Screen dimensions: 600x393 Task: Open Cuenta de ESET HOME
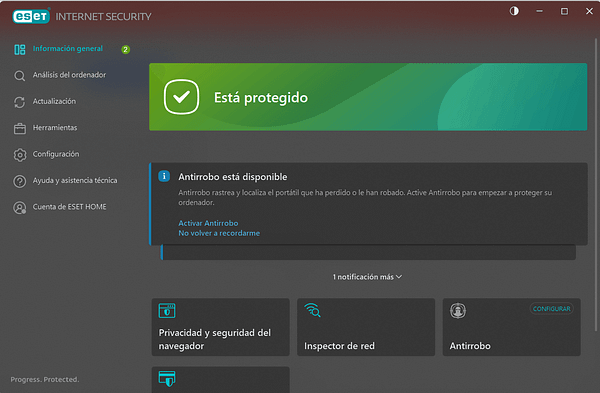pyautogui.click(x=70, y=207)
